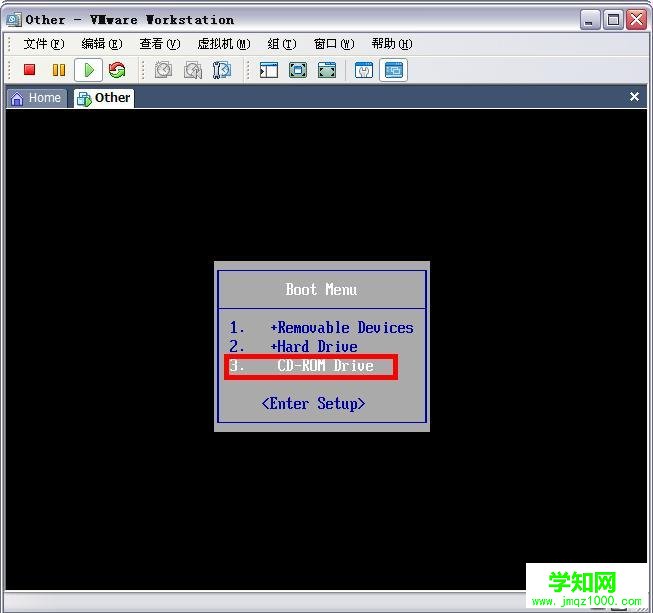Open the 组(T) menu
The image size is (653, 613).
tap(282, 44)
